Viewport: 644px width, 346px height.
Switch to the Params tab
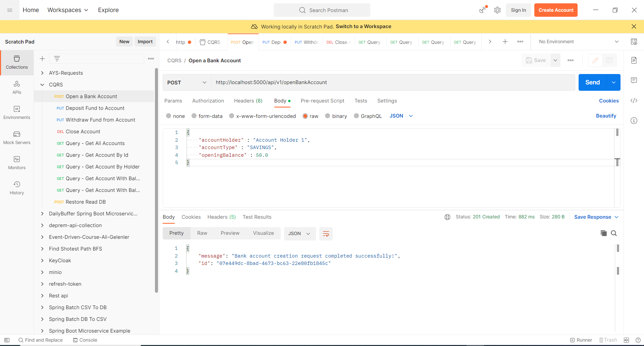click(173, 101)
